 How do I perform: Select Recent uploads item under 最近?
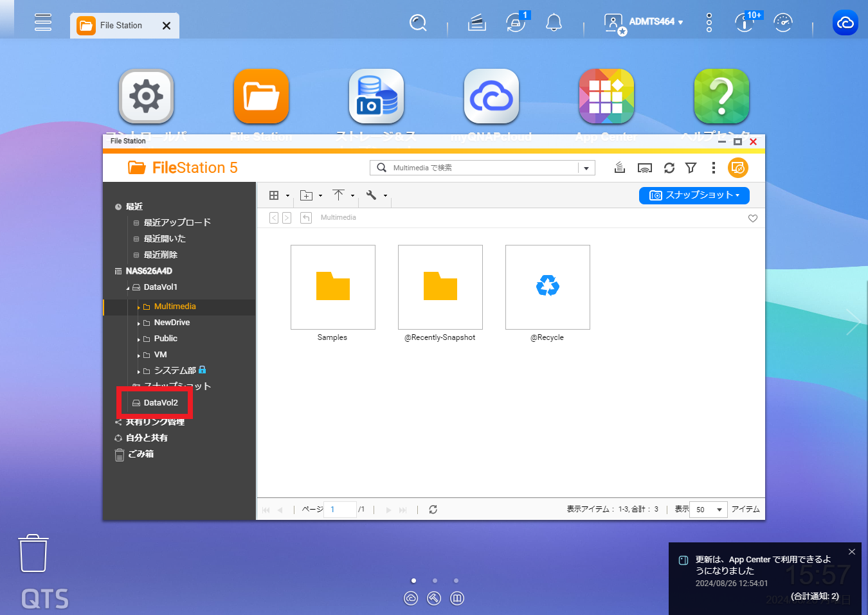coord(177,222)
